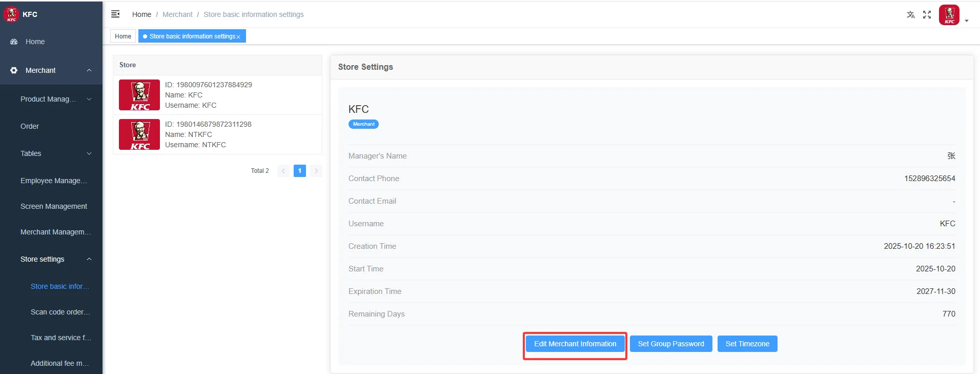This screenshot has width=980, height=374.
Task: Click remaining days value 770
Action: coord(949,314)
